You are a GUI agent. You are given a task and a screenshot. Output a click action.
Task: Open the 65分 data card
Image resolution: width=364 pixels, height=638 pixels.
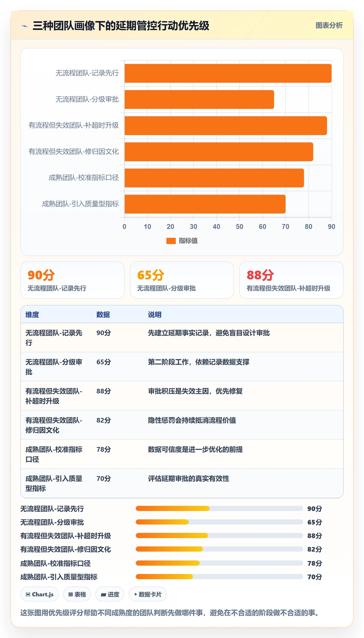click(182, 280)
